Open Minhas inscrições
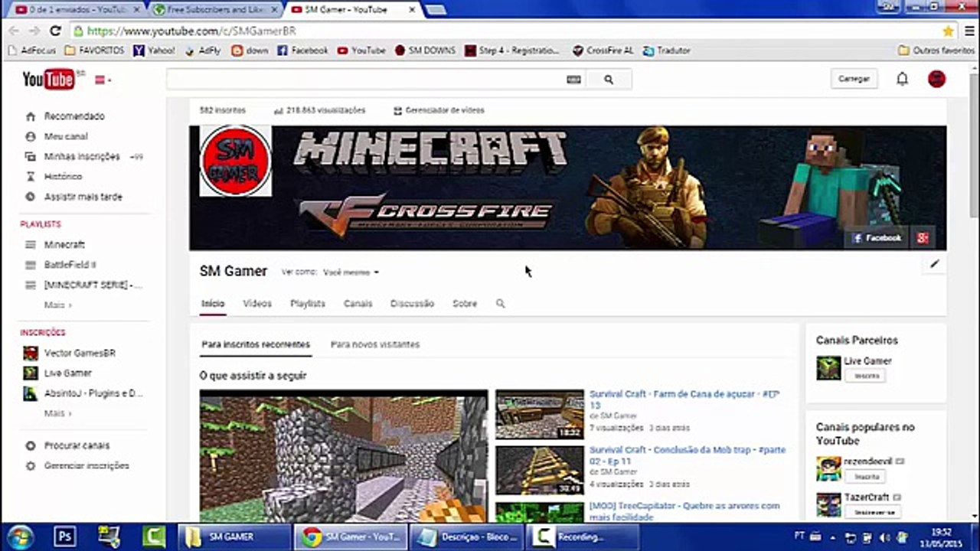The width and height of the screenshot is (980, 551). click(x=82, y=156)
